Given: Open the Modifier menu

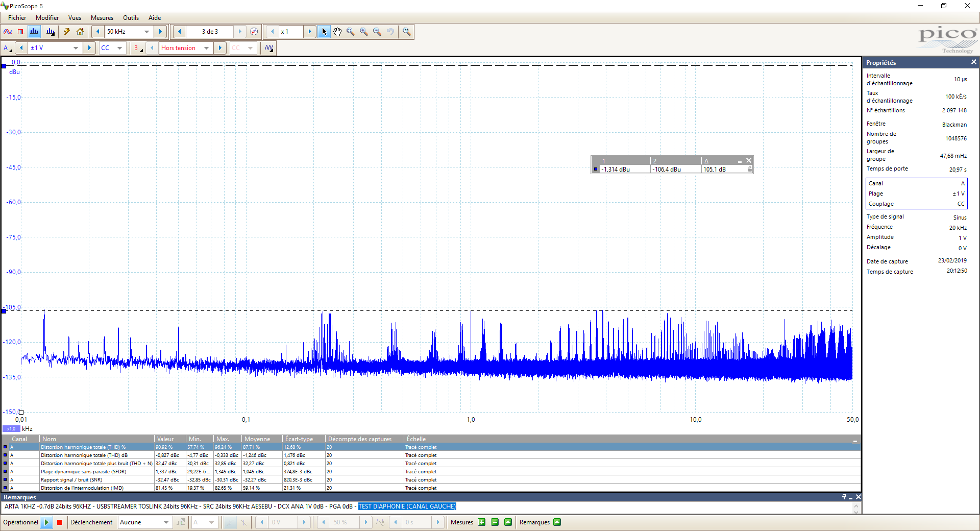Looking at the screenshot, I should (47, 18).
